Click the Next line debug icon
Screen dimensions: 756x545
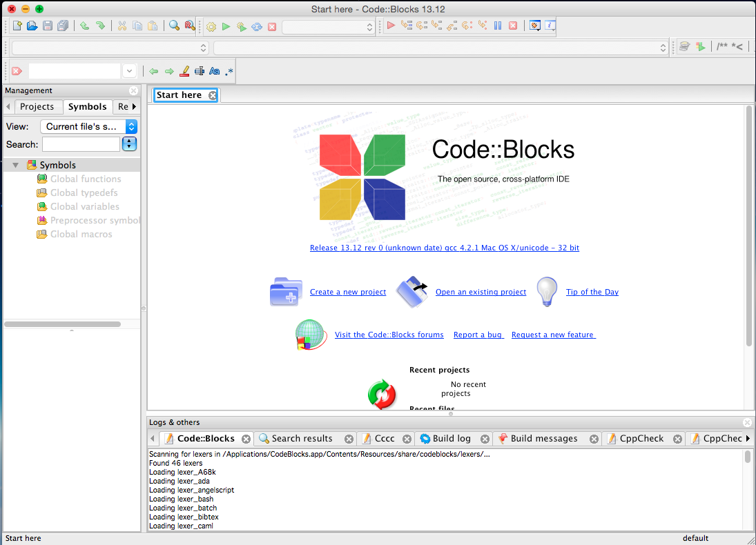click(x=422, y=25)
